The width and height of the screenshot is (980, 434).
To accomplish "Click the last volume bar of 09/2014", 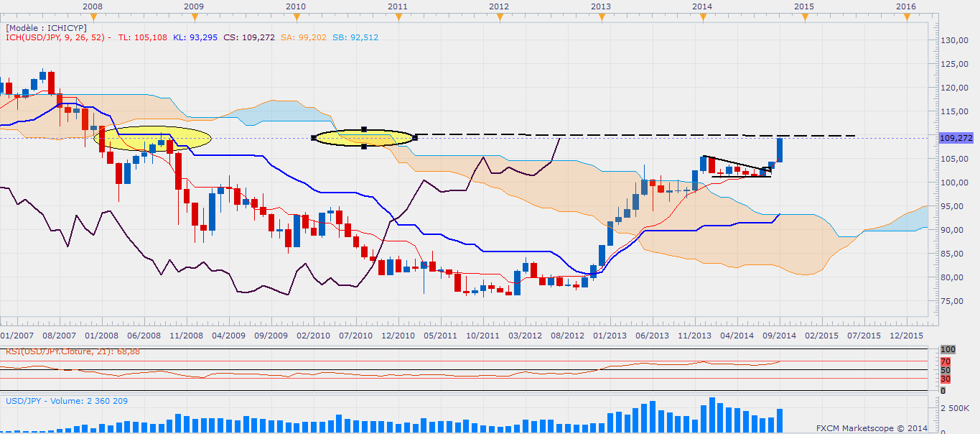I will click(x=779, y=421).
